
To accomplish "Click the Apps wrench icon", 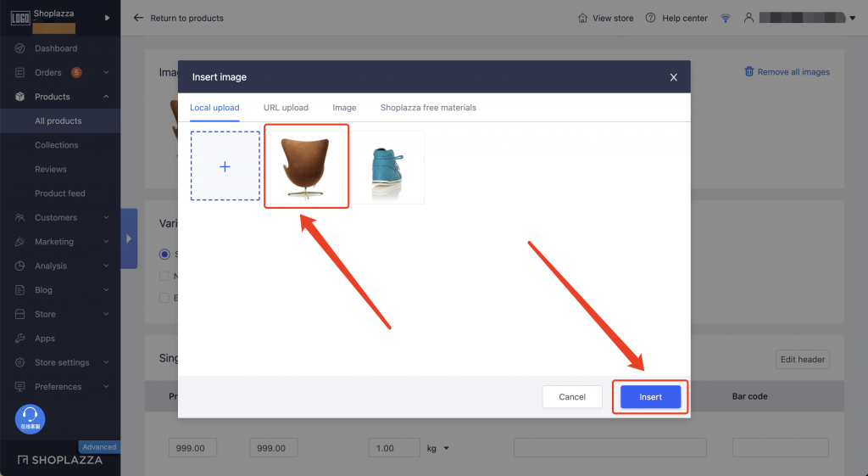I will click(x=19, y=339).
